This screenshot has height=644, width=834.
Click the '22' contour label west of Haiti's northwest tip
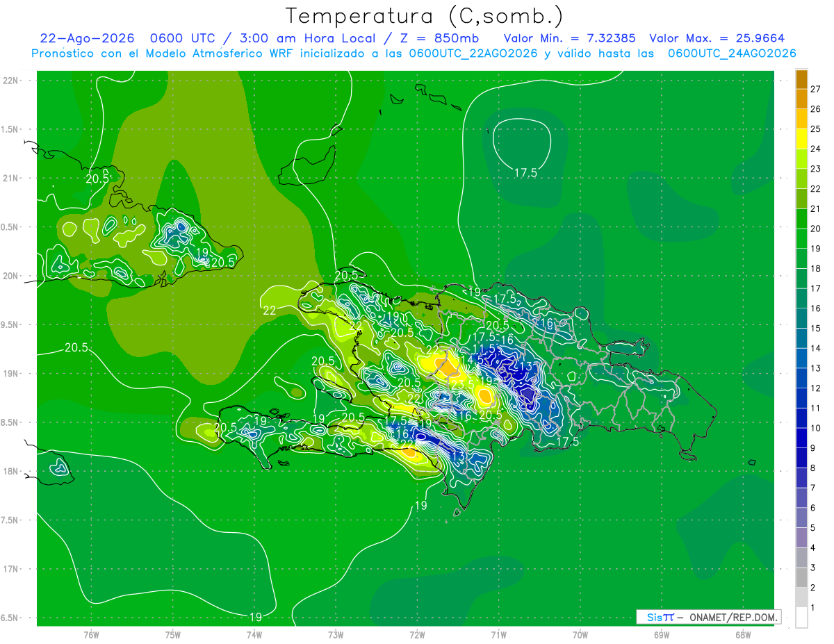270,311
